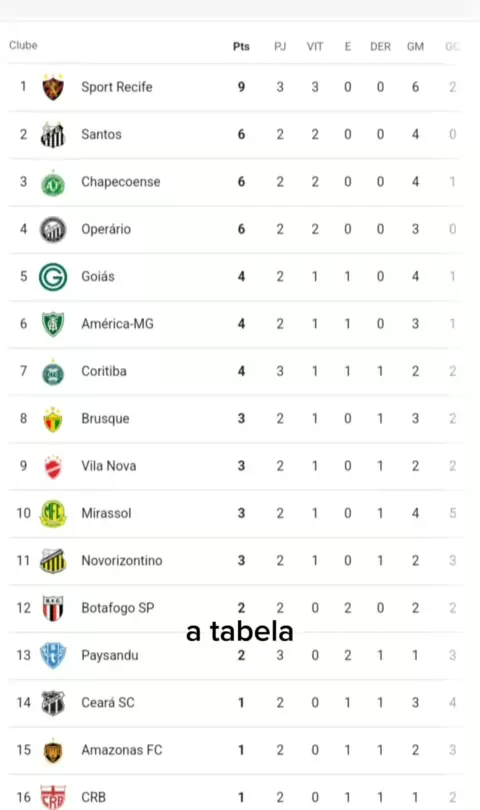Click the Paysandu blue crest

point(53,656)
